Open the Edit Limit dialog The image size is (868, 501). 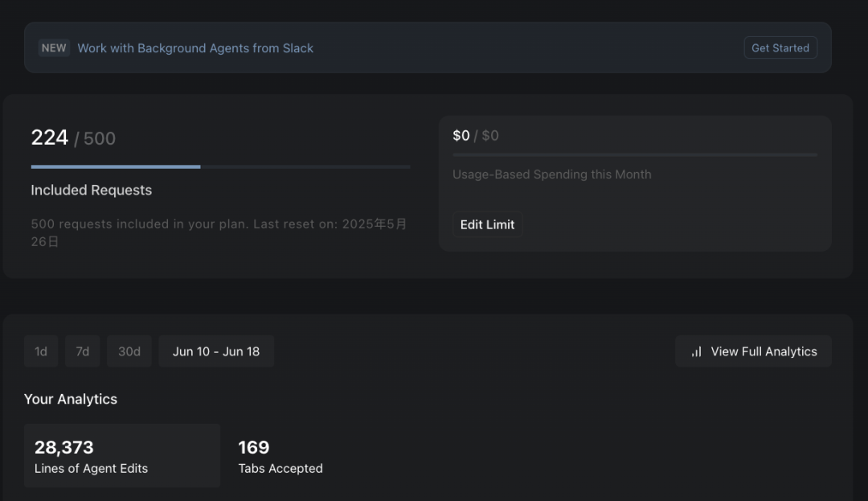pyautogui.click(x=487, y=224)
